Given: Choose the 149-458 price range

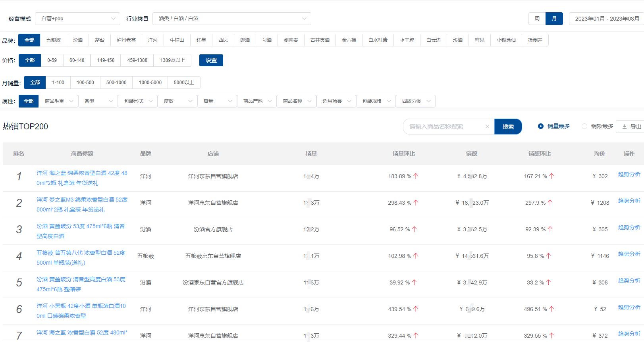Looking at the screenshot, I should [106, 60].
